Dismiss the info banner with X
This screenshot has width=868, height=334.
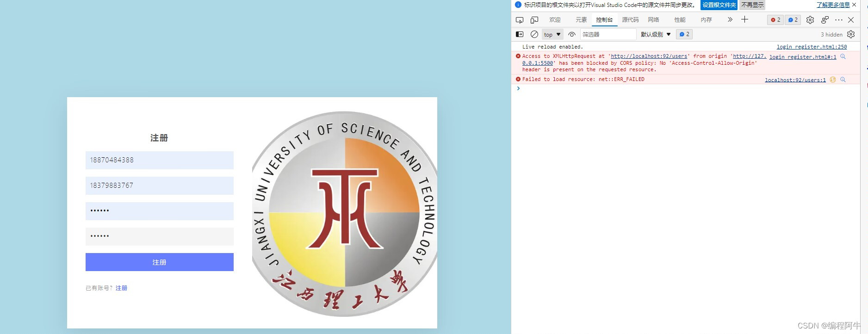click(854, 5)
